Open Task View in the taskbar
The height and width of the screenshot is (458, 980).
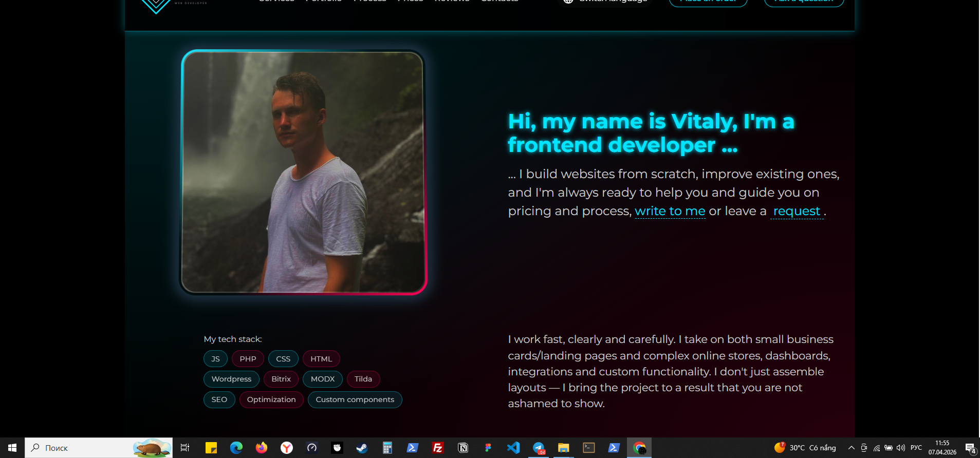click(185, 448)
